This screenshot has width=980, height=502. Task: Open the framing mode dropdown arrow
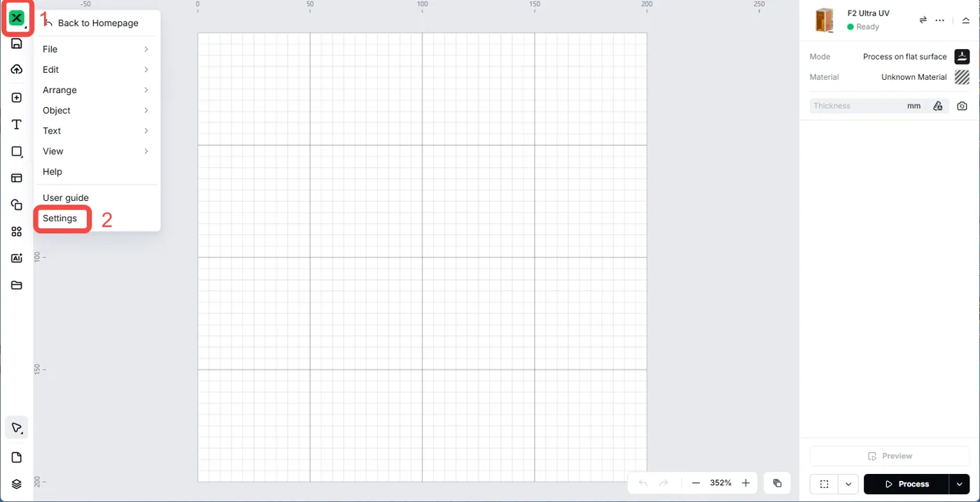[848, 484]
